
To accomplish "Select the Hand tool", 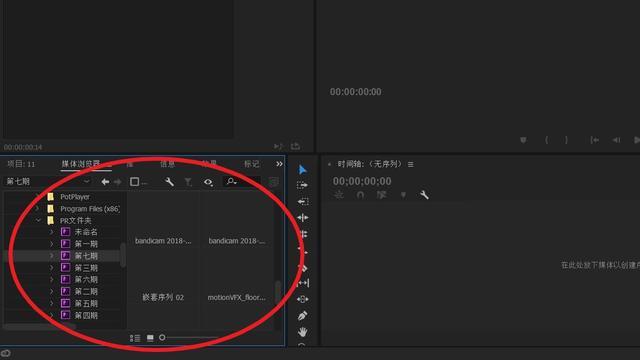I will tap(302, 332).
